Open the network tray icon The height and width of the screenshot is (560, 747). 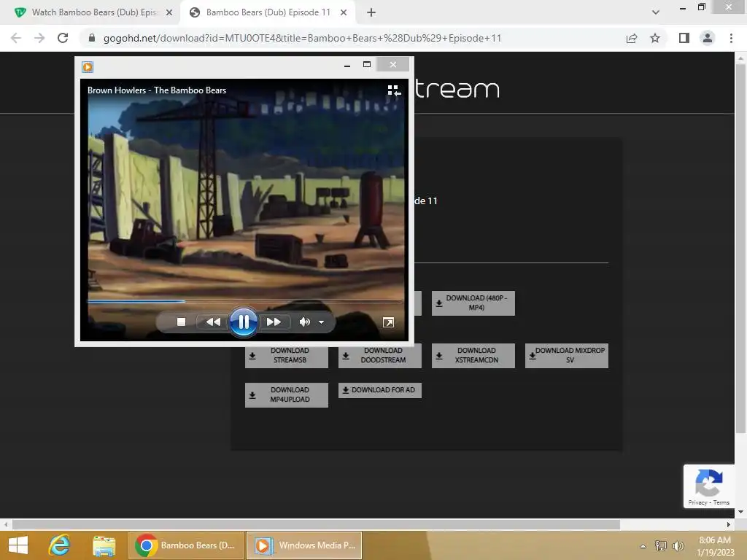tap(661, 545)
